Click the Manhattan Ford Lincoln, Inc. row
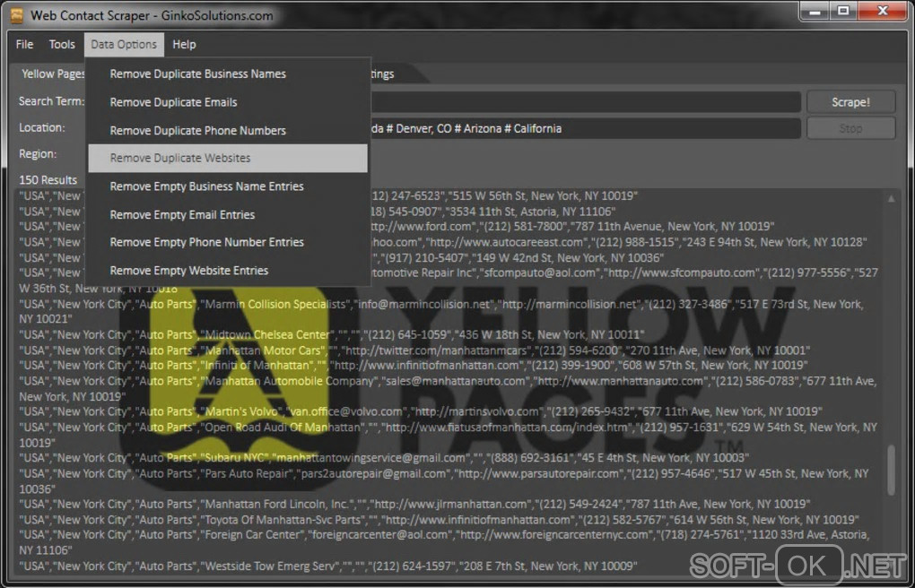The width and height of the screenshot is (915, 588). click(x=414, y=504)
